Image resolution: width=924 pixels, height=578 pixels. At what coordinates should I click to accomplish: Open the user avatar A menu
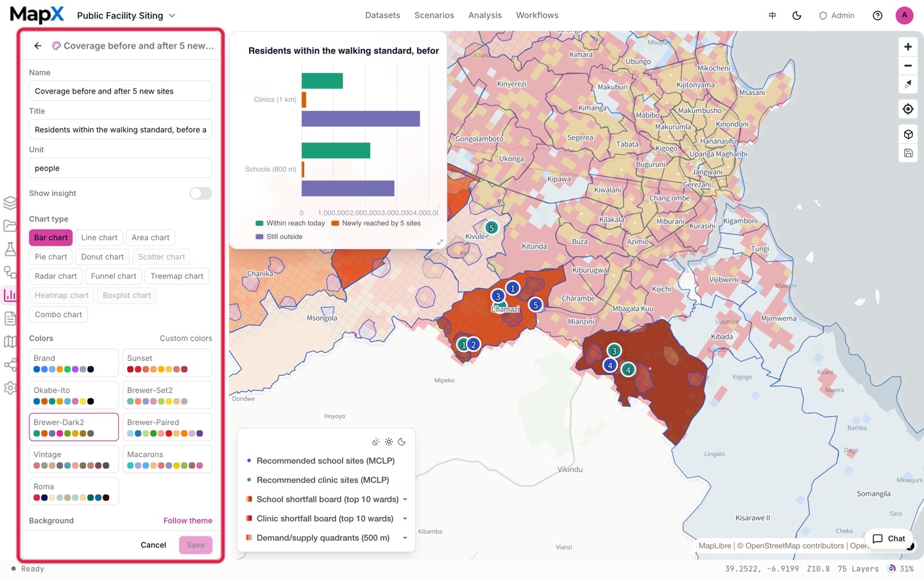pyautogui.click(x=904, y=15)
